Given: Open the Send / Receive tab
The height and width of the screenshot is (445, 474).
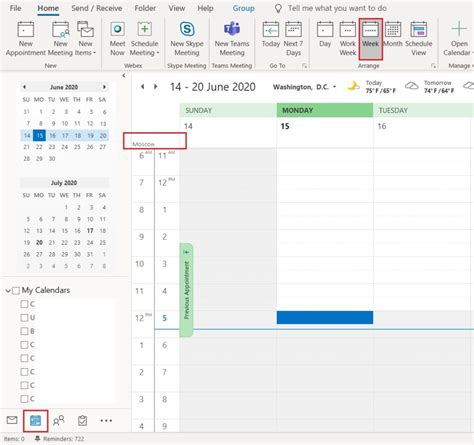Looking at the screenshot, I should tap(97, 8).
